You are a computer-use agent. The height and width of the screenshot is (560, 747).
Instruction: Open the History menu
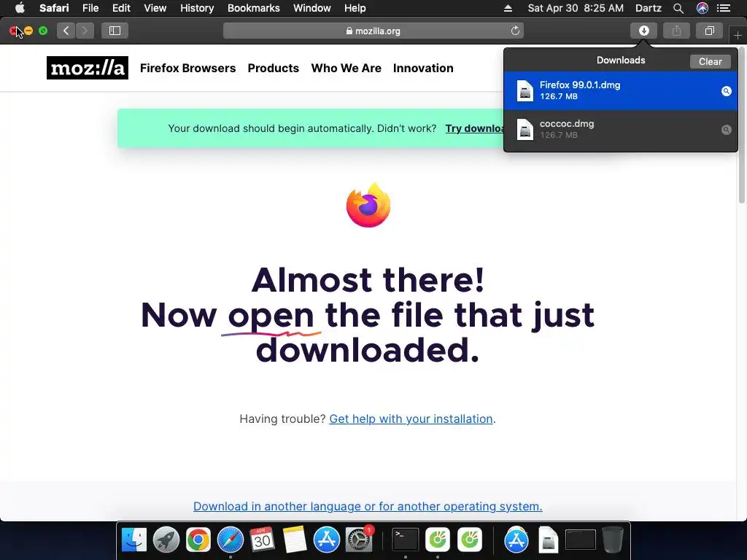pyautogui.click(x=197, y=8)
